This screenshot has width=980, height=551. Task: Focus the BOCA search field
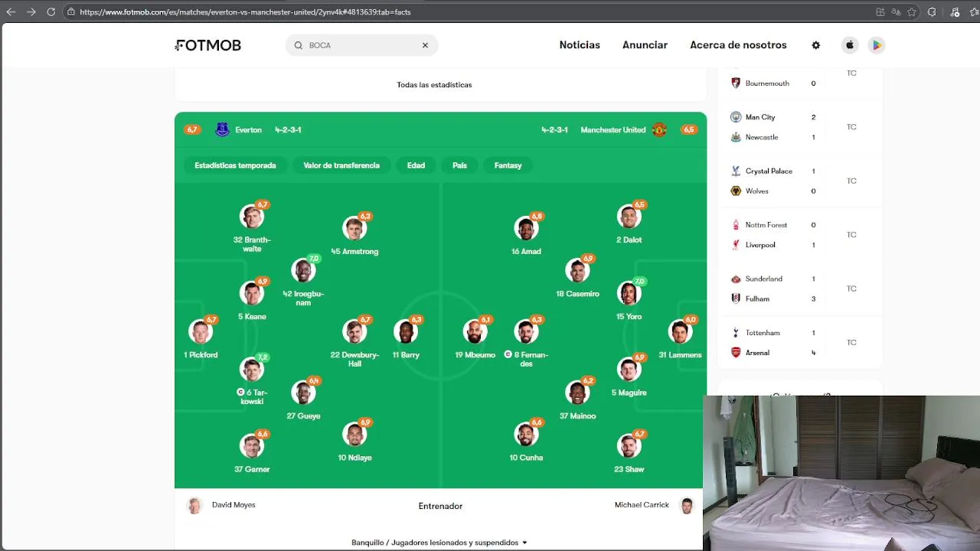[361, 45]
